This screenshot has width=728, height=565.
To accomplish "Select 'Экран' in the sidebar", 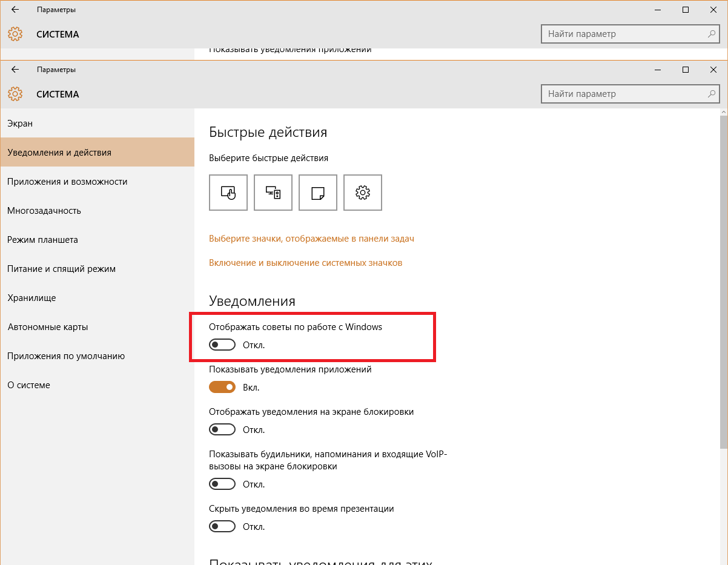I will coord(20,124).
